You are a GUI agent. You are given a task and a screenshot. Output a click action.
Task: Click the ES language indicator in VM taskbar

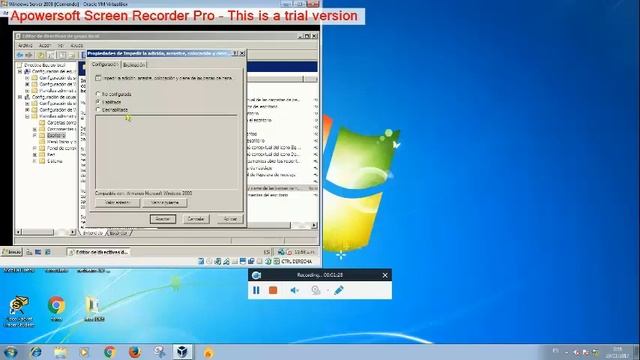click(x=267, y=252)
